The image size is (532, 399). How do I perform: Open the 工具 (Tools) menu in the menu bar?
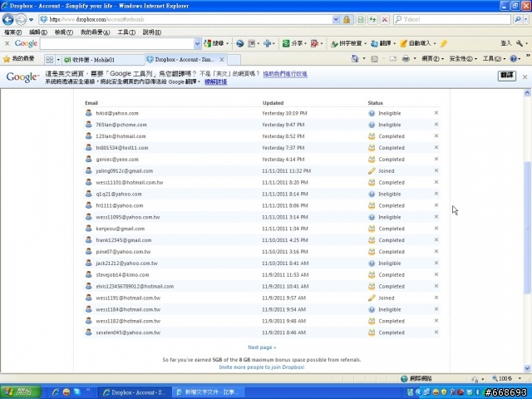(x=126, y=32)
